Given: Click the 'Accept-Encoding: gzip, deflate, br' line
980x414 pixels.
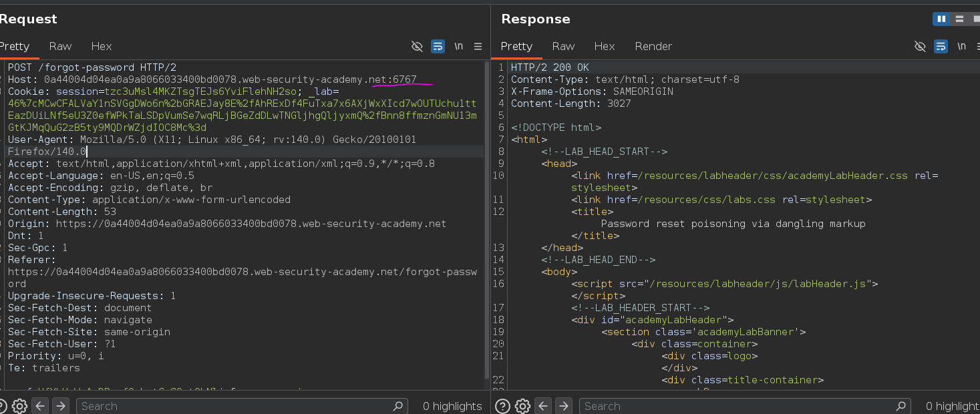Looking at the screenshot, I should tap(110, 188).
